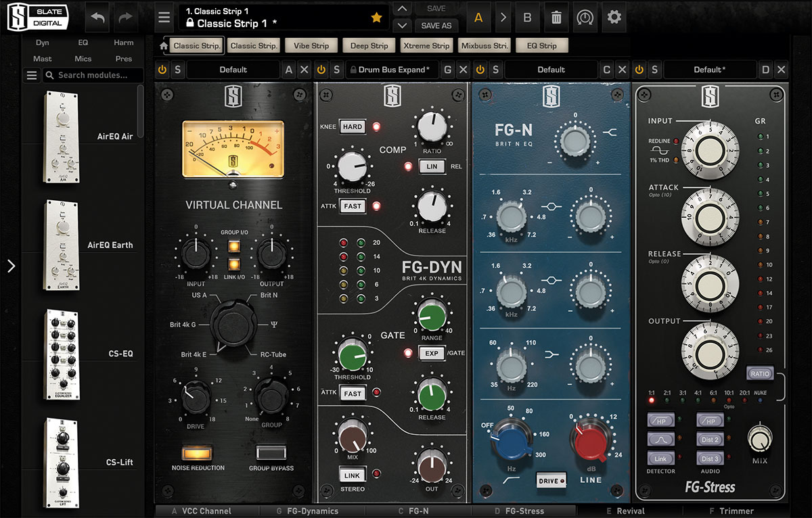Select the Vibe Strip tab
Screen dimensions: 812x518
pos(311,46)
